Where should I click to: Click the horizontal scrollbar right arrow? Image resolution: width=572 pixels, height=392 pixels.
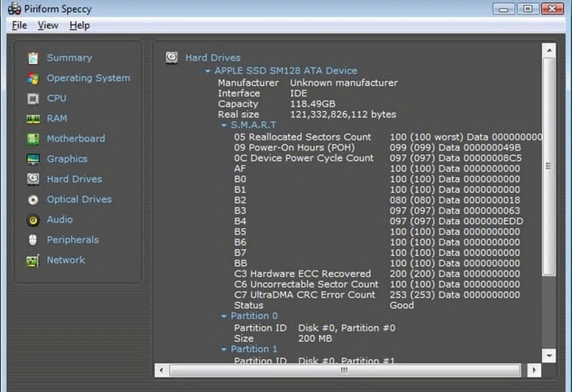point(534,370)
